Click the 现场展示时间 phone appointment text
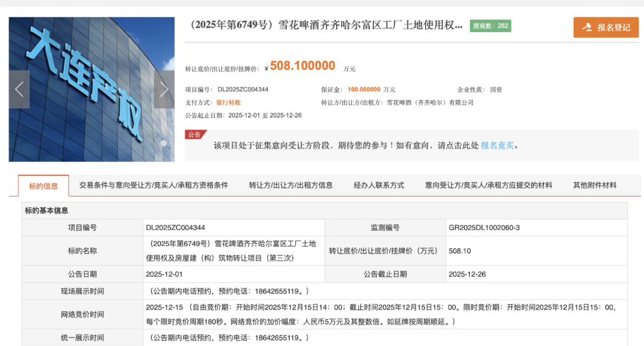 228,291
